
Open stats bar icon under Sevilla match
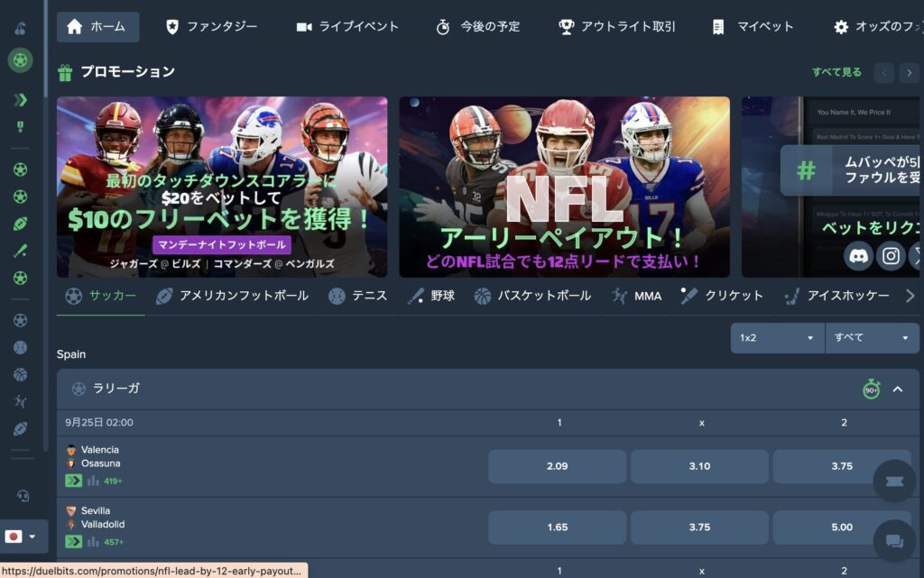pyautogui.click(x=93, y=542)
